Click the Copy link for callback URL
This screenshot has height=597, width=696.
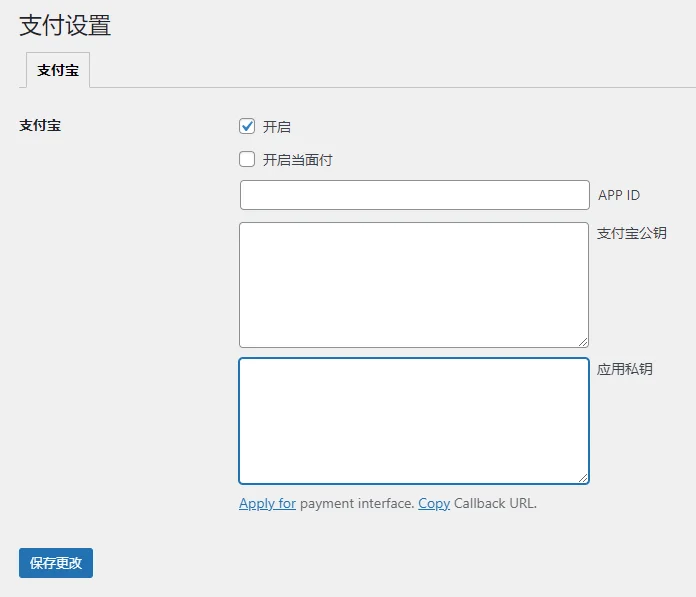coord(434,504)
